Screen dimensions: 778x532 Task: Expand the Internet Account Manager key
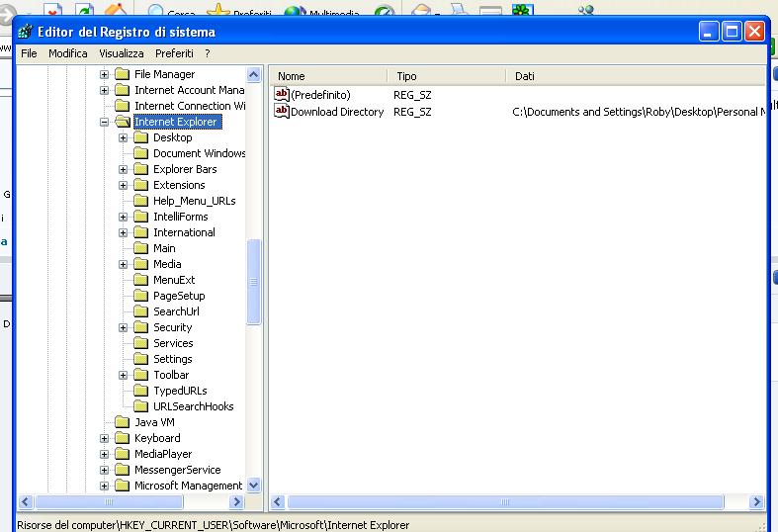pos(104,90)
